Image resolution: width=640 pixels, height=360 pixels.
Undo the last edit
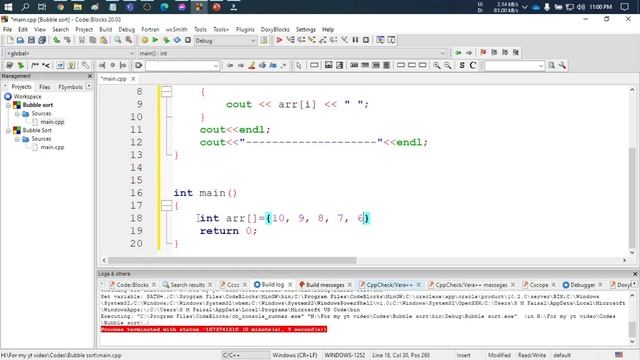point(56,40)
